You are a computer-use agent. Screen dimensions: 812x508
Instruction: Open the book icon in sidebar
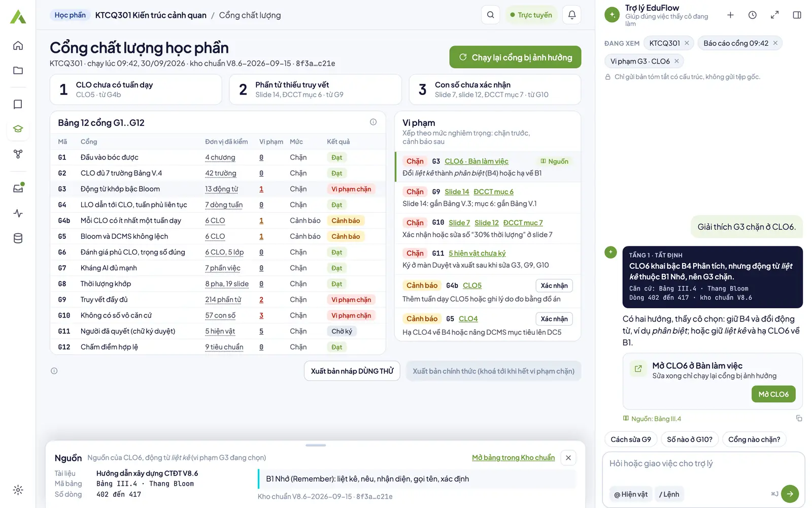18,104
